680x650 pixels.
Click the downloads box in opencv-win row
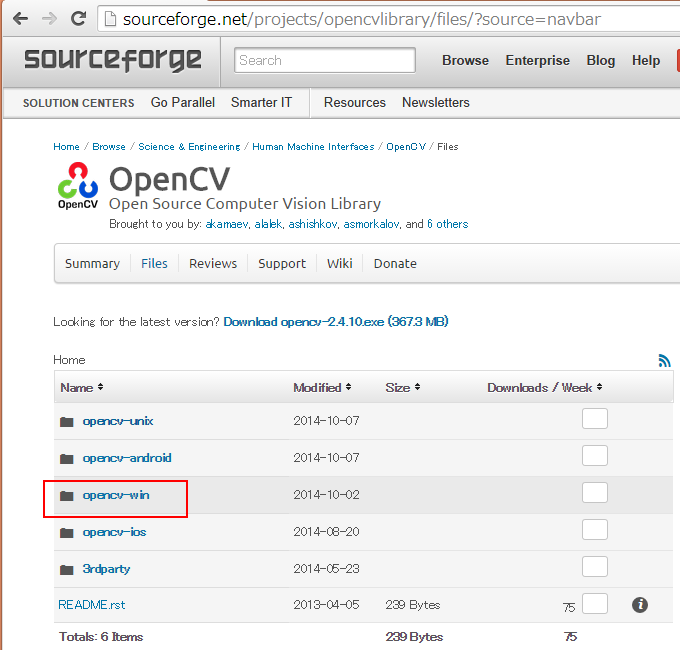click(x=595, y=493)
